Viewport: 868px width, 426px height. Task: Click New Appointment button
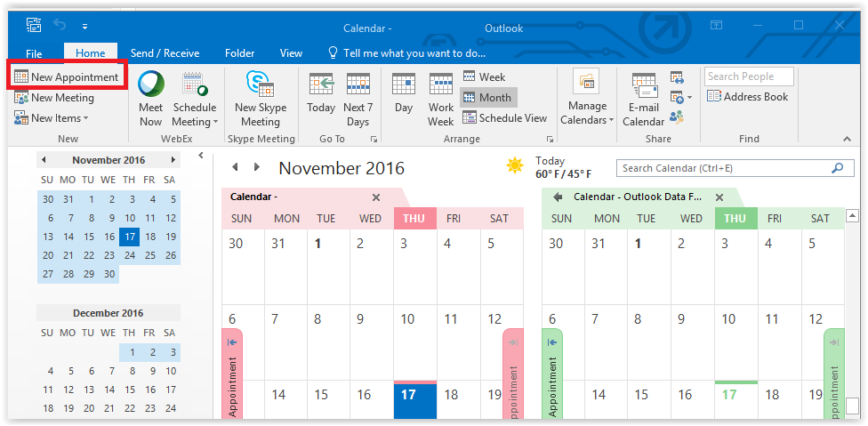67,76
